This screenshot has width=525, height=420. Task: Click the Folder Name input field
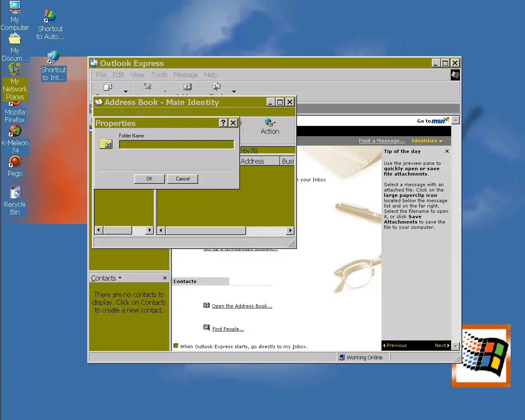[x=176, y=144]
